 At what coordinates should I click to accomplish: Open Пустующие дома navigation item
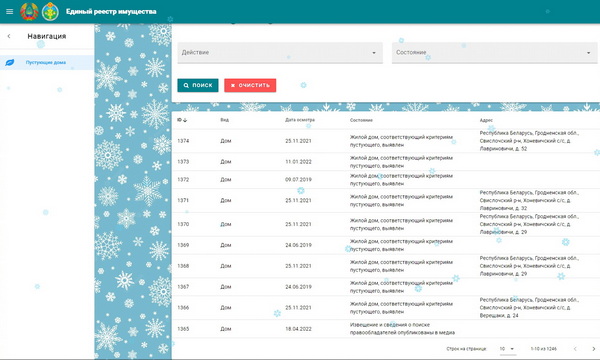[47, 62]
